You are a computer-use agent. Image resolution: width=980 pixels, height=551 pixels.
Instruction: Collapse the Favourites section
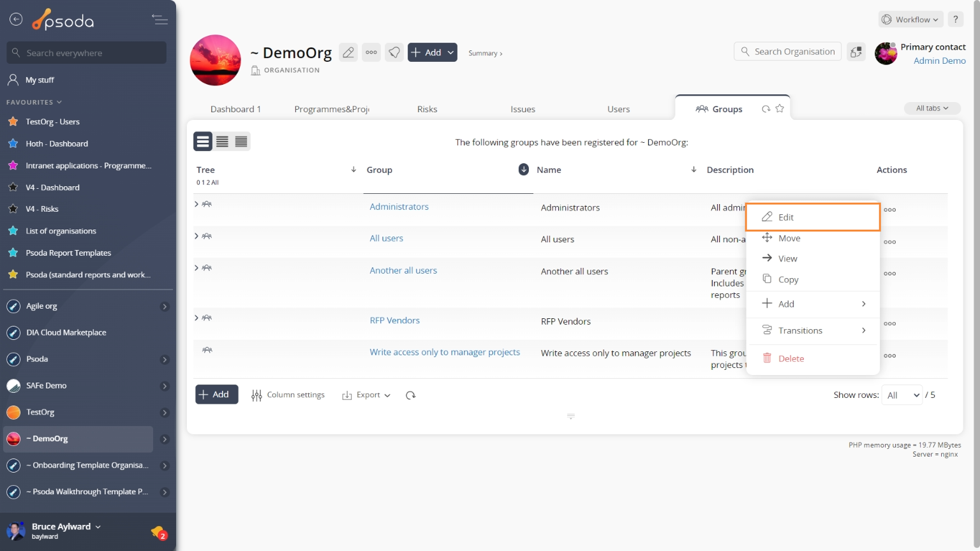(34, 102)
